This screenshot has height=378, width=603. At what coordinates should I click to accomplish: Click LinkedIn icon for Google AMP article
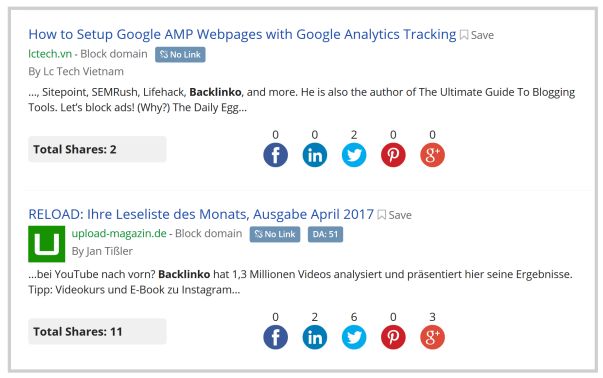(x=315, y=155)
